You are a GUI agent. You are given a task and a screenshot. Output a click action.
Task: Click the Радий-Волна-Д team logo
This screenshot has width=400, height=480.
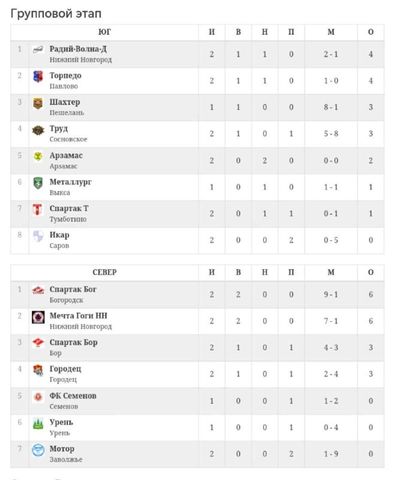pyautogui.click(x=38, y=50)
